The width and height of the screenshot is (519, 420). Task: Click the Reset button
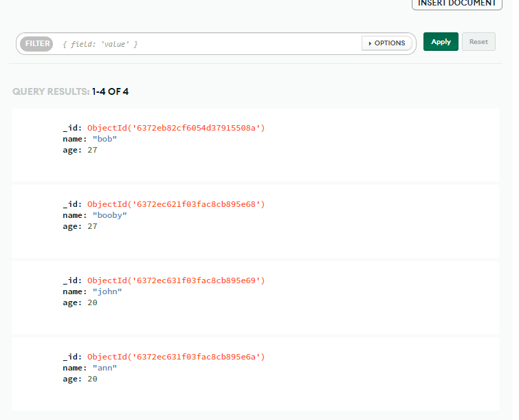(478, 42)
